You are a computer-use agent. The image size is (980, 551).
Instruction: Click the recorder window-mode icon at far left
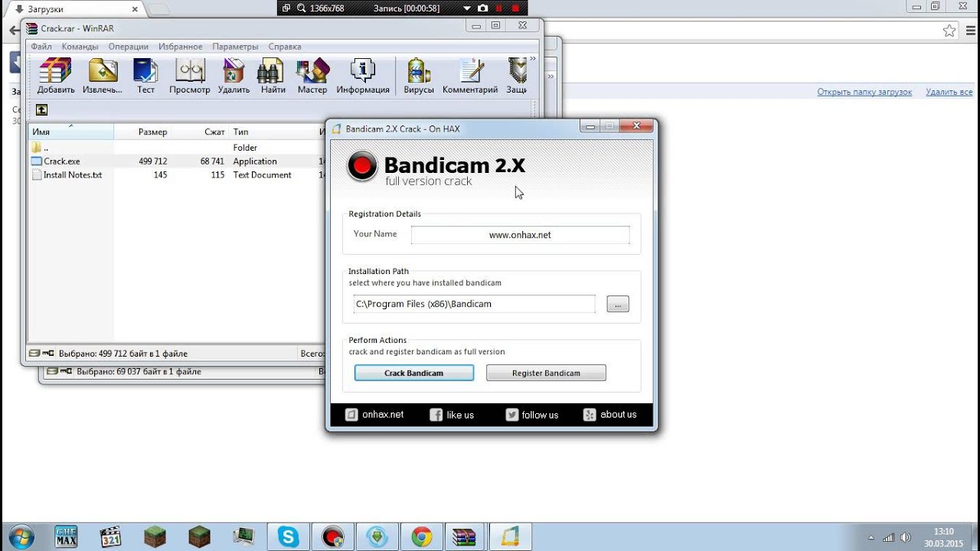[286, 8]
